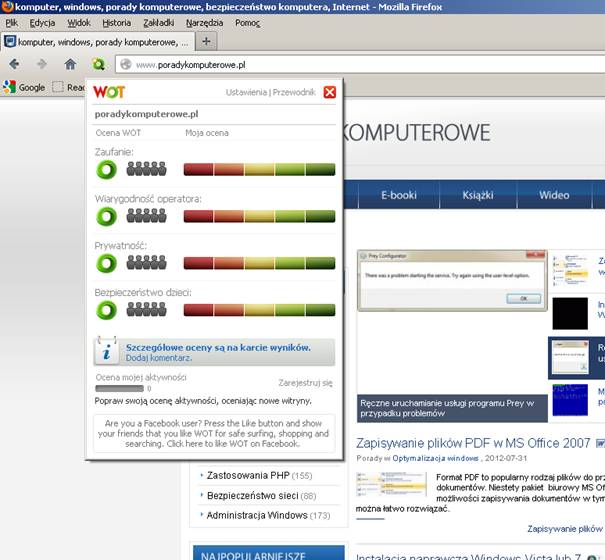Click the tab favicon for komputer, windows
The width and height of the screenshot is (605, 560).
10,41
